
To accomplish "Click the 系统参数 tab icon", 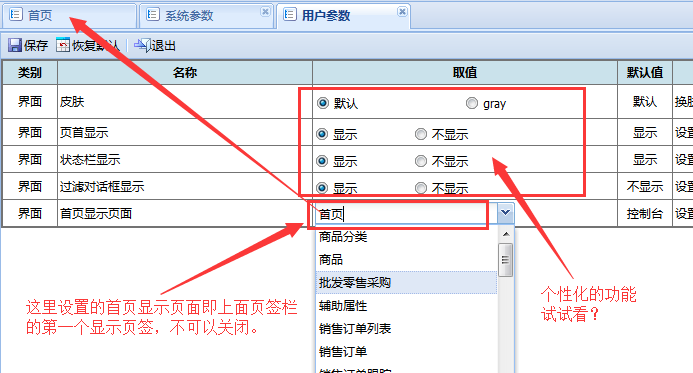I will coord(152,15).
